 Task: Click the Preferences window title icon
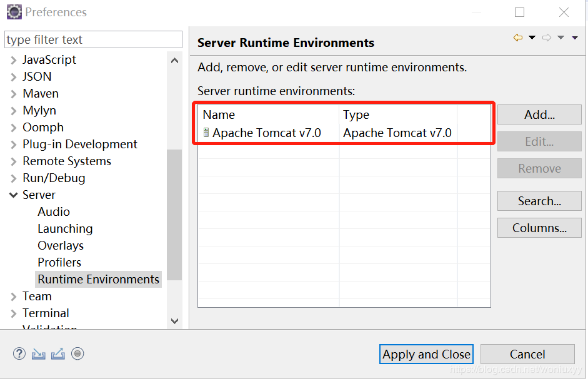tap(14, 12)
